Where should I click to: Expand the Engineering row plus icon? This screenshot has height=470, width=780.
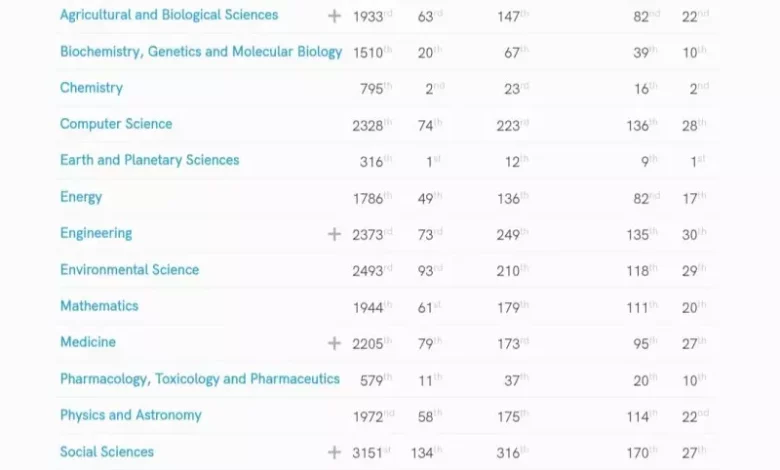334,234
